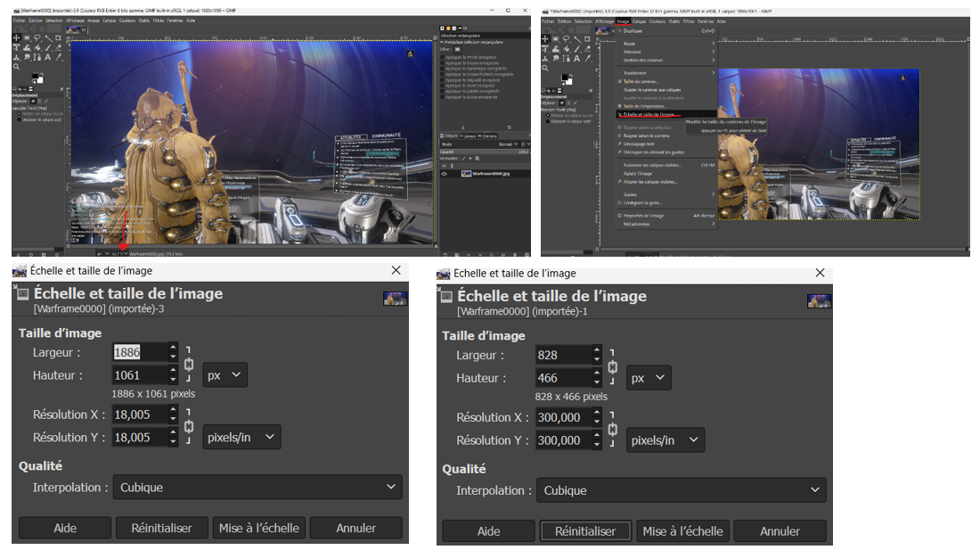Open Fichier menu in top-left GIMP window
This screenshot has width=980, height=550.
click(20, 21)
